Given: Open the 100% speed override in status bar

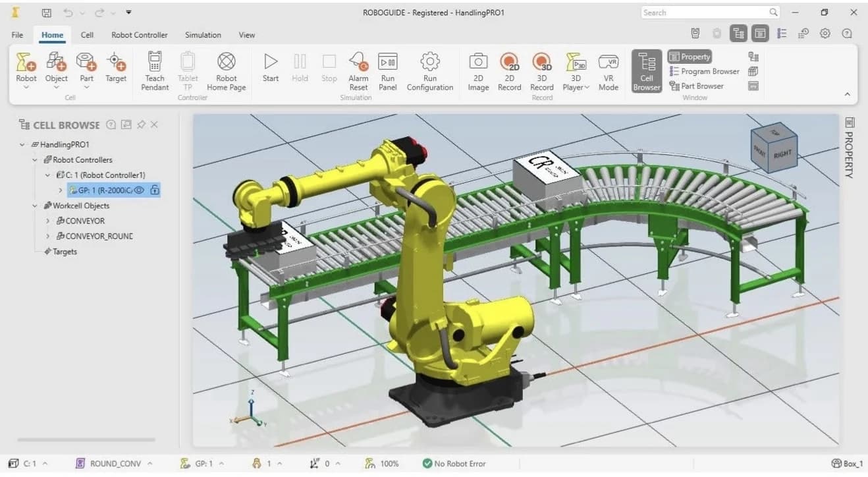Looking at the screenshot, I should point(383,464).
